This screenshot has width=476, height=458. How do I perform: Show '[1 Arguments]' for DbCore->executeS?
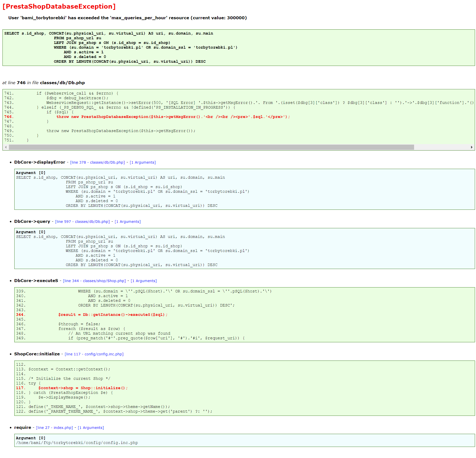(144, 281)
